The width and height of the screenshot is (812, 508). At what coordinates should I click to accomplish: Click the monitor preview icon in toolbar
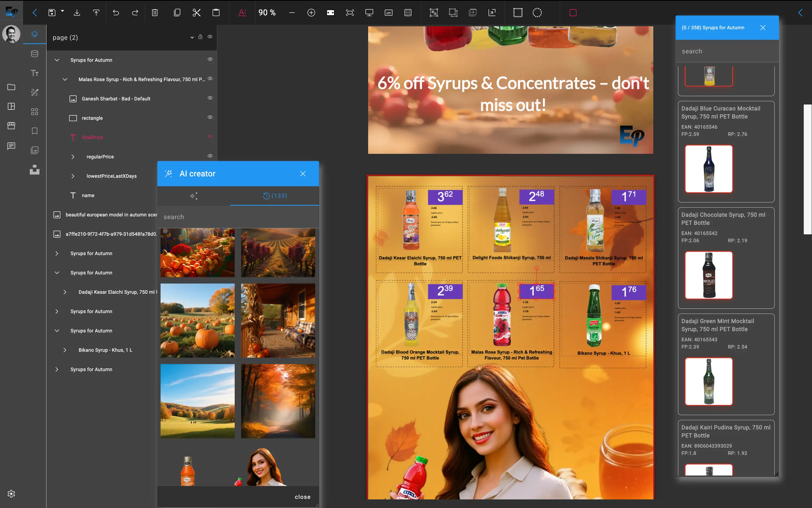coord(369,12)
